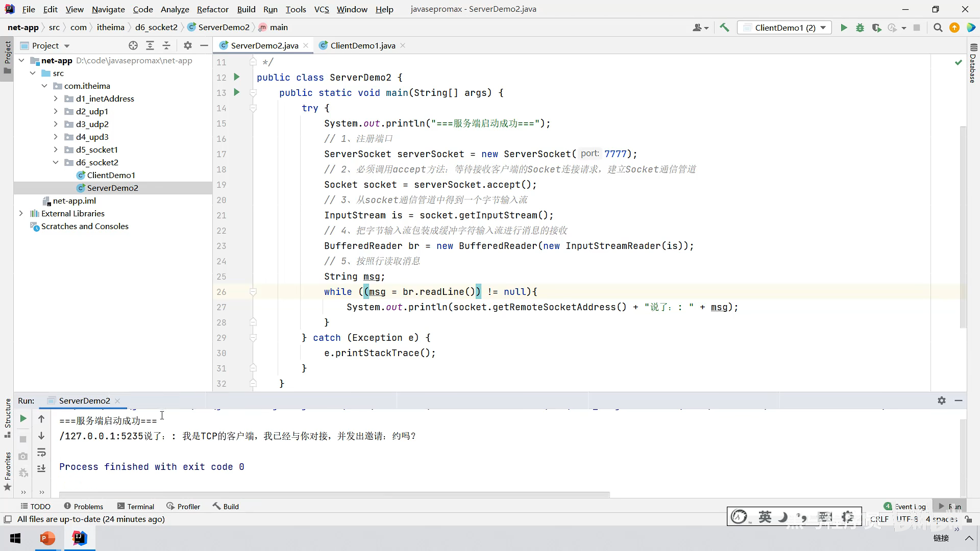Open the Terminal tool window
The image size is (980, 551).
[136, 506]
